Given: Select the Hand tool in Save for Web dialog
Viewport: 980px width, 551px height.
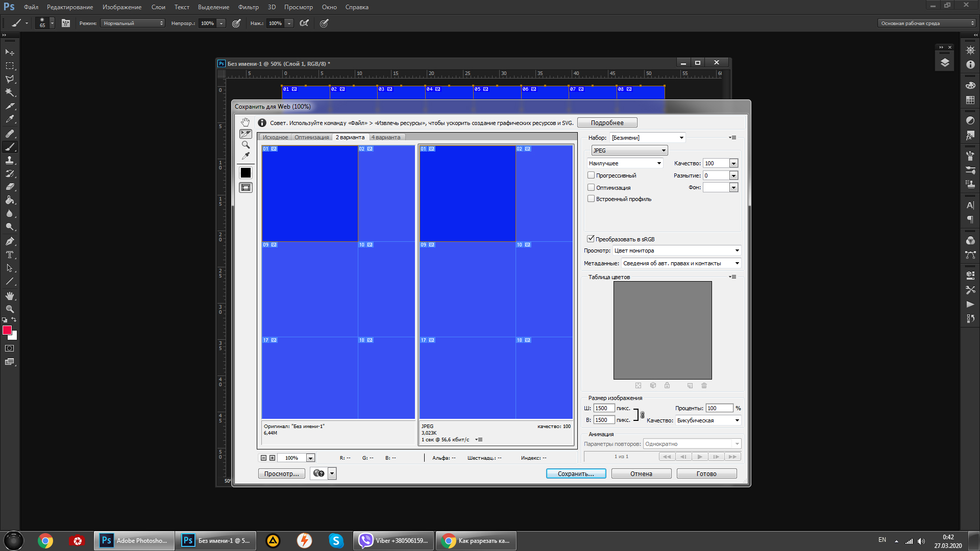Looking at the screenshot, I should pos(246,122).
